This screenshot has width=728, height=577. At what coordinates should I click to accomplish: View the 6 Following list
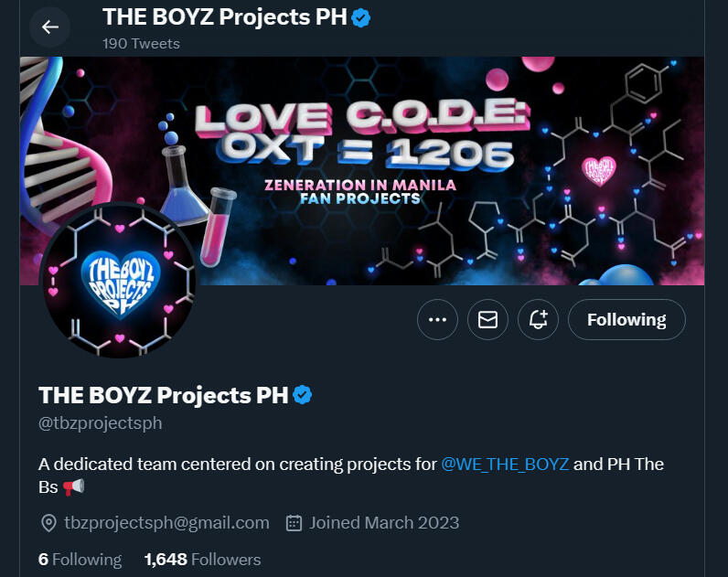pos(80,560)
